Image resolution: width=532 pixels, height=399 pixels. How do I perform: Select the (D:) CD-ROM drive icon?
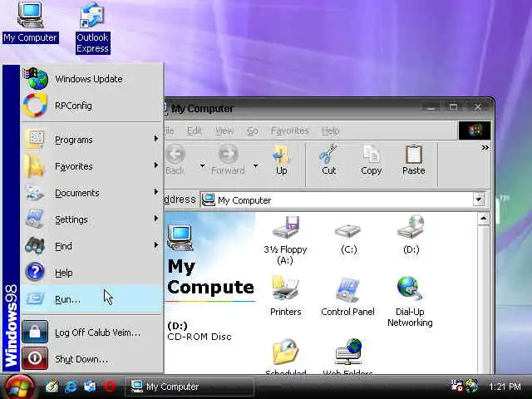coord(411,235)
